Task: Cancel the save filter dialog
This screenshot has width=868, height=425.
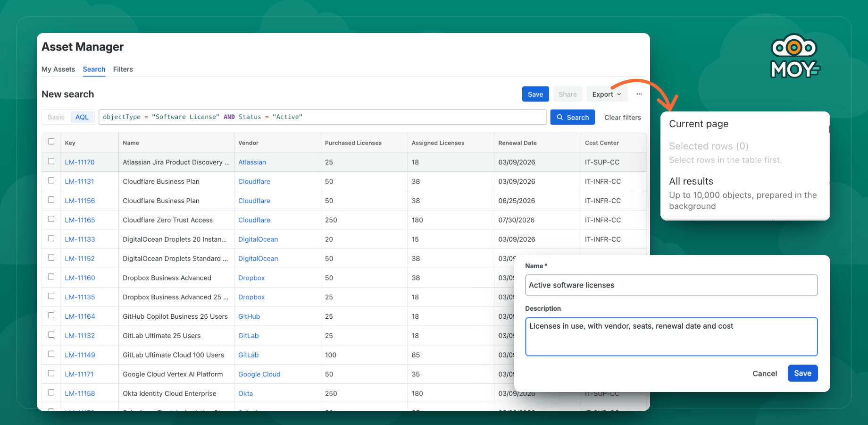Action: pyautogui.click(x=765, y=374)
